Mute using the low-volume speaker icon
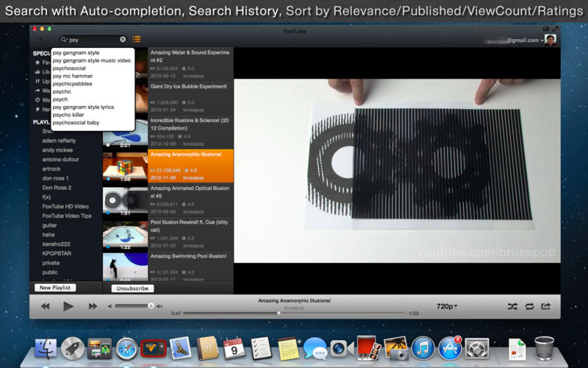The height and width of the screenshot is (368, 588). tap(110, 306)
